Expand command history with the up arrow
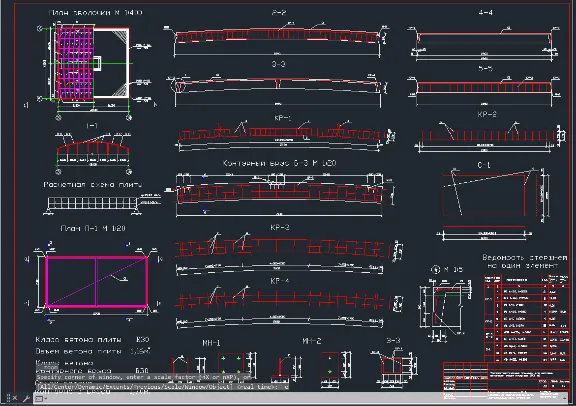The image size is (576, 406). (x=565, y=398)
